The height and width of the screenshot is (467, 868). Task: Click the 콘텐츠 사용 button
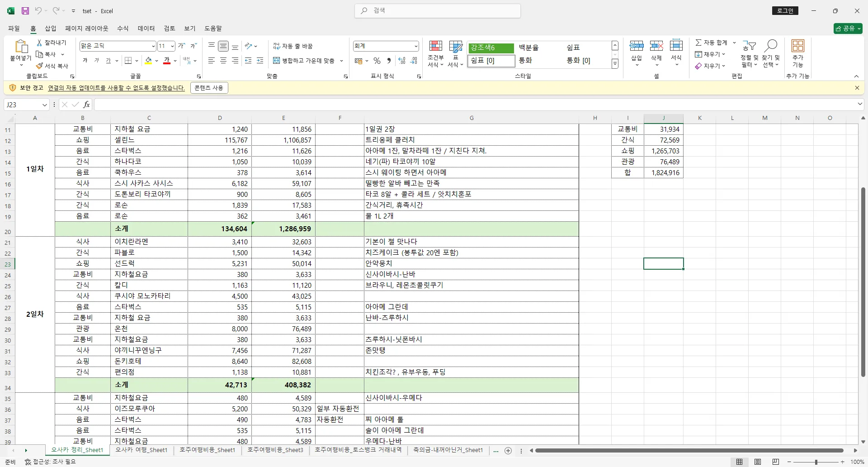209,88
